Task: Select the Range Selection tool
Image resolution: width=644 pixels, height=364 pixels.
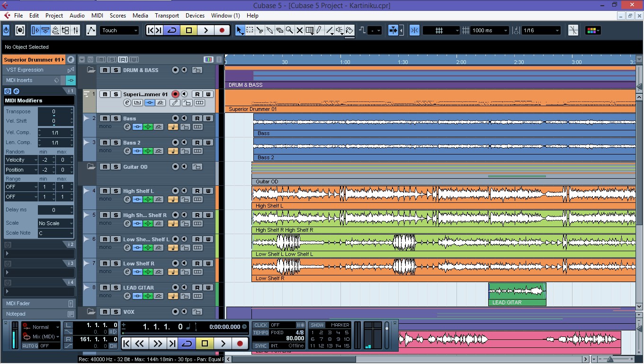Action: tap(250, 30)
